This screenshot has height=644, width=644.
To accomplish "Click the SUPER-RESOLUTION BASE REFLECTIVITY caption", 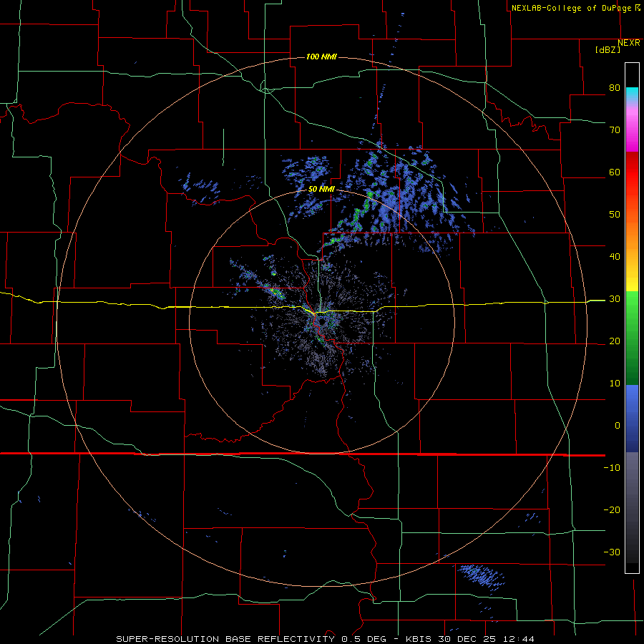I will point(225,639).
